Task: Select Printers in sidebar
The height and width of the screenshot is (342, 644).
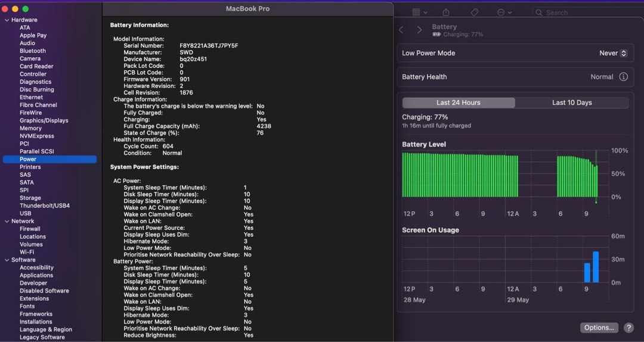Action: (30, 167)
